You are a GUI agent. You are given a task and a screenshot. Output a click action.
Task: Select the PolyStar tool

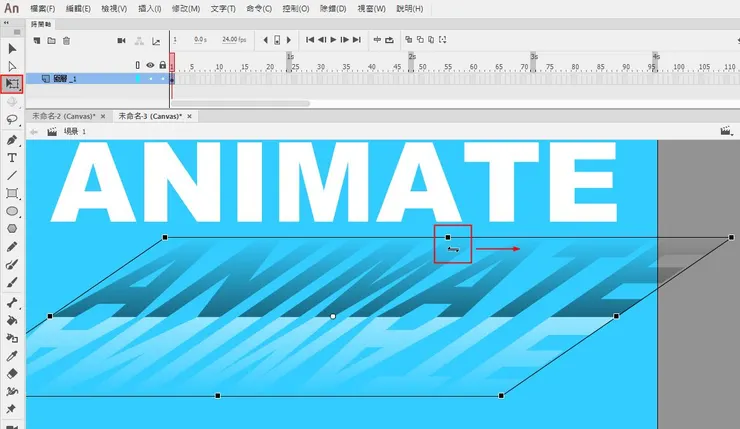coord(12,228)
